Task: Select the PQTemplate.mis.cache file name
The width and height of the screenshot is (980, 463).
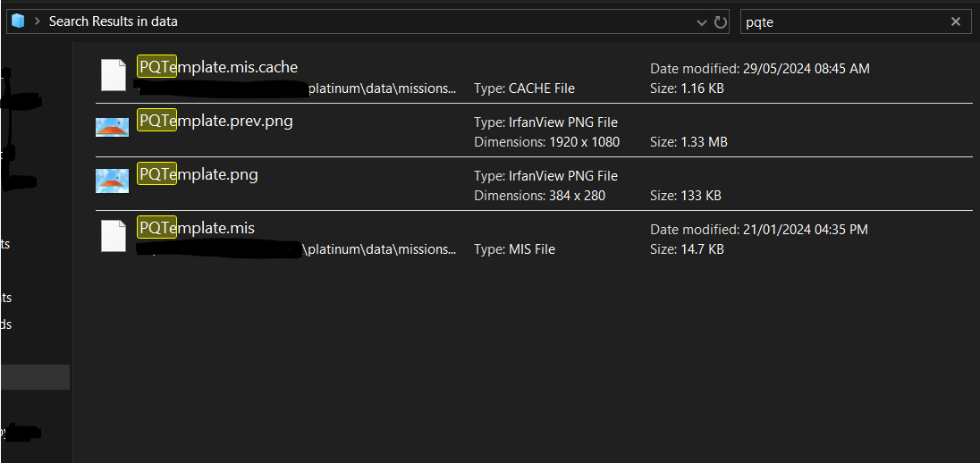Action: pos(218,67)
